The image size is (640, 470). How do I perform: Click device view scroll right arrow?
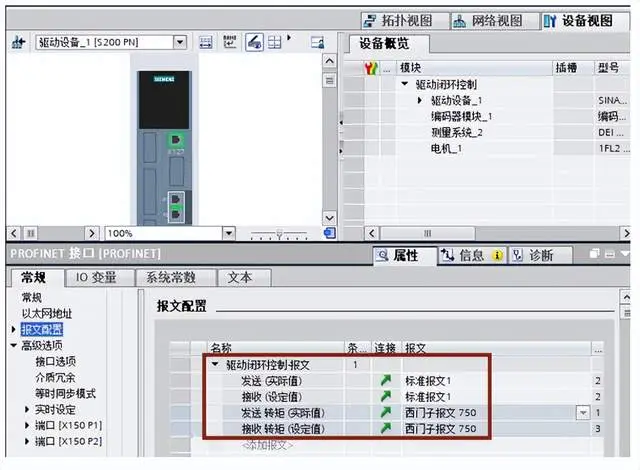(91, 233)
